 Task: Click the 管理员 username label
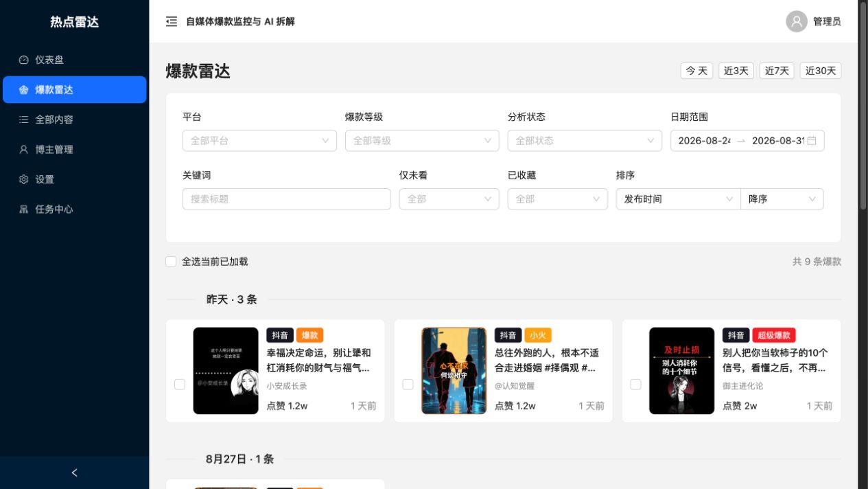click(x=827, y=21)
